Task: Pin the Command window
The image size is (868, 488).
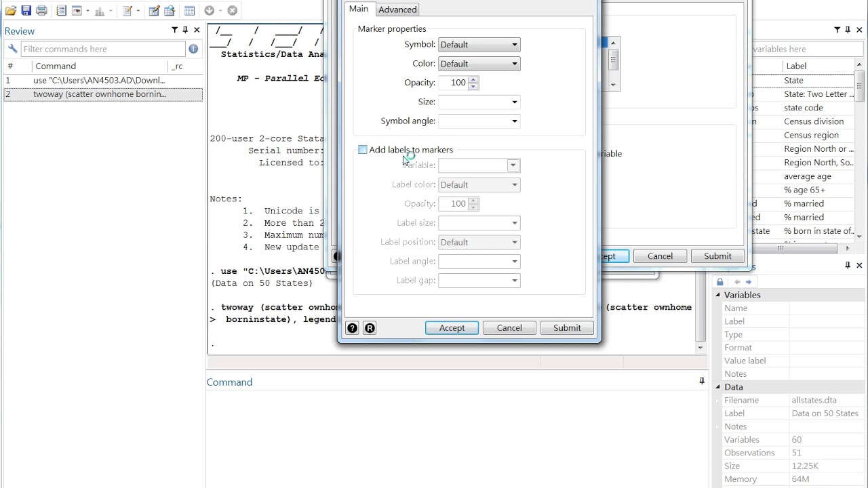Action: coord(702,382)
